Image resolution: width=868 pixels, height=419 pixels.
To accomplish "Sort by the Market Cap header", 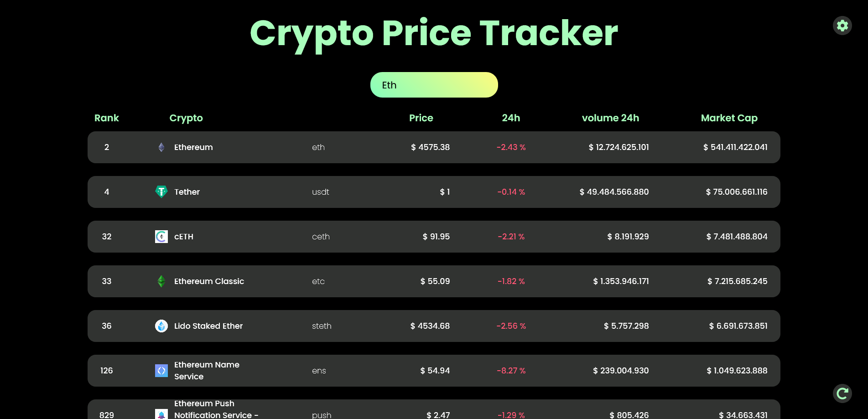I will 729,118.
